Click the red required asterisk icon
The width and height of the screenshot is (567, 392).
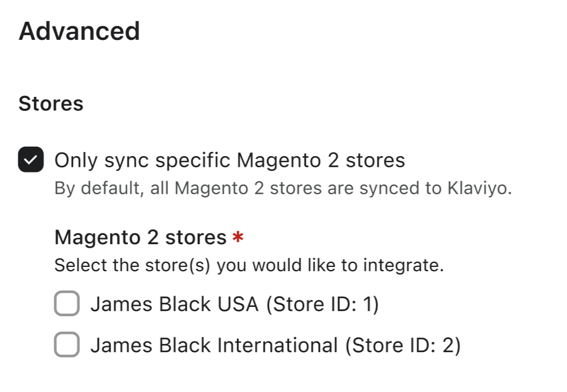[x=238, y=238]
